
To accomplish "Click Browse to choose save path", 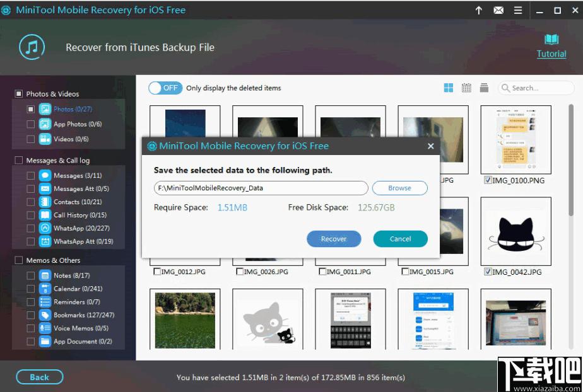I will (x=399, y=188).
